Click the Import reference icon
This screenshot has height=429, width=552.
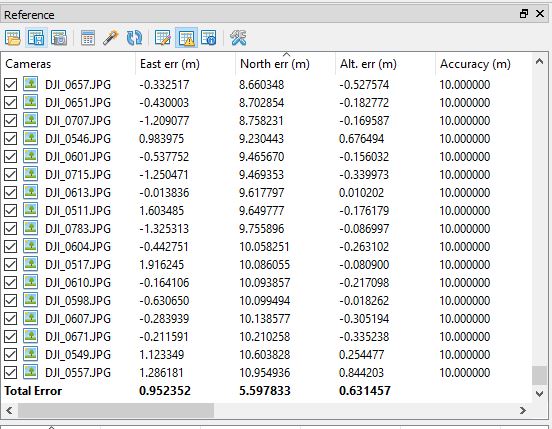(x=13, y=38)
